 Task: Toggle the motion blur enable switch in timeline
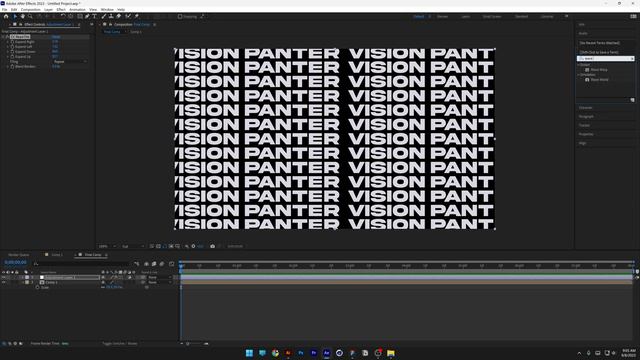pos(162,264)
